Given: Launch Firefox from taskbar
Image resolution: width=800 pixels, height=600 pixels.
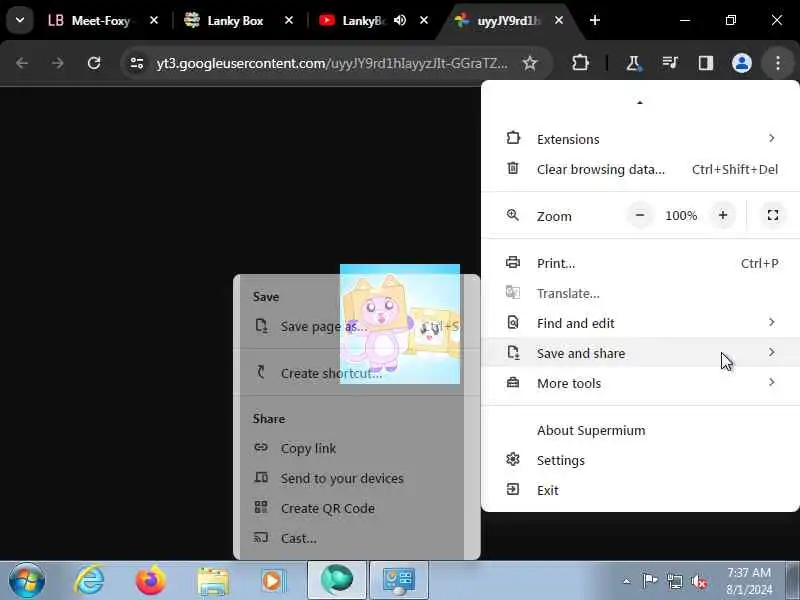Looking at the screenshot, I should (151, 580).
